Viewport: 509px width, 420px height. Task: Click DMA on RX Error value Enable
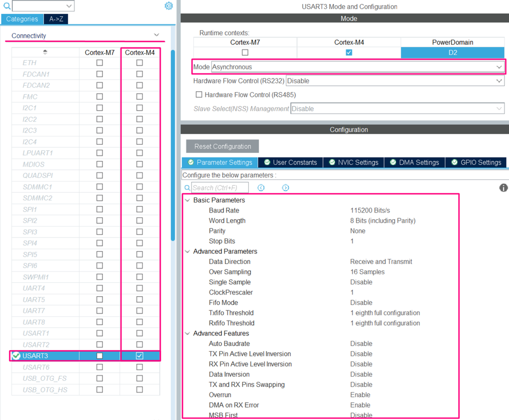pos(360,405)
